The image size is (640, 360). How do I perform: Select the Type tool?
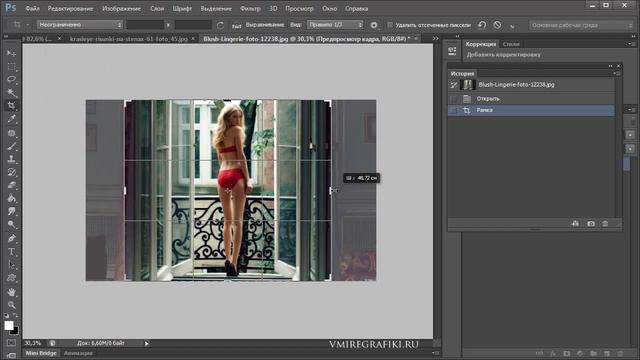(x=11, y=251)
